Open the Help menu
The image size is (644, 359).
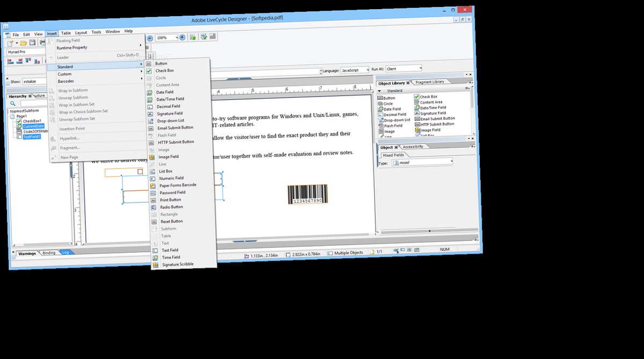tap(128, 31)
